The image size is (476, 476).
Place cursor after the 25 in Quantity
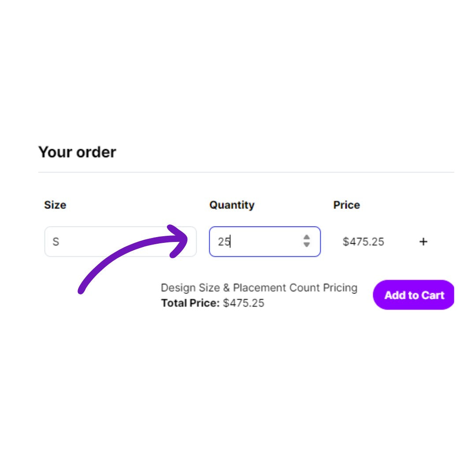point(231,242)
